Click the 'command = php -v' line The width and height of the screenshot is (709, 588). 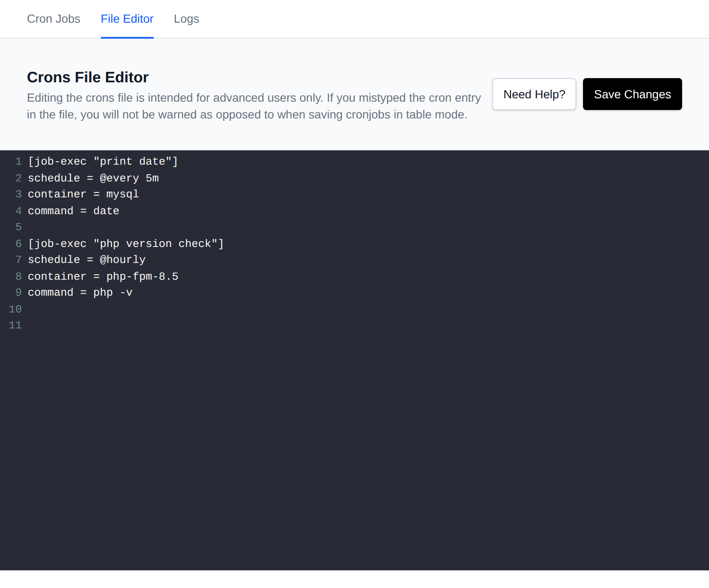point(80,292)
